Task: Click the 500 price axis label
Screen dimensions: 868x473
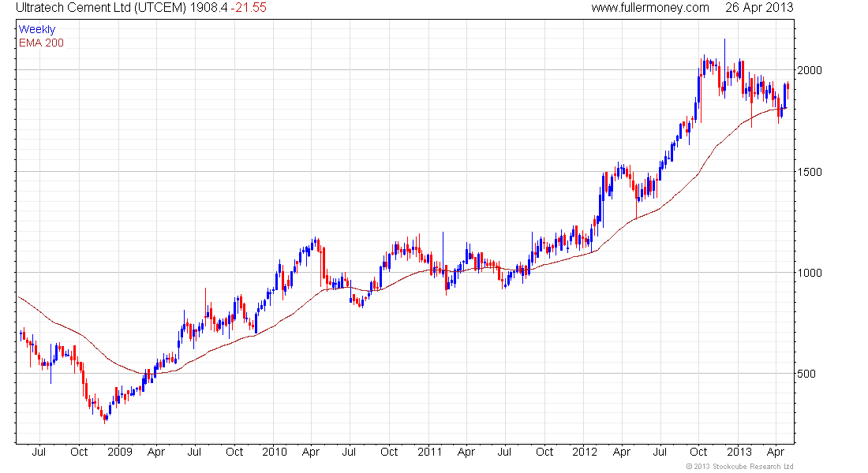Action: [x=806, y=374]
